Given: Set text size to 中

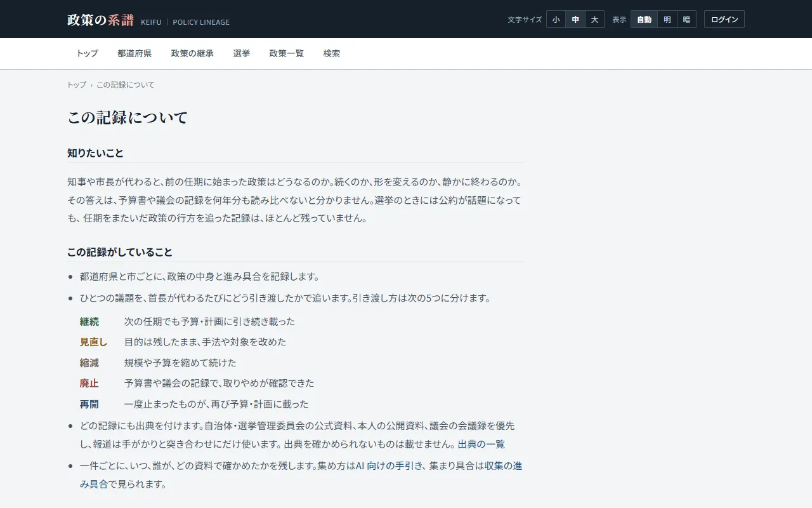Looking at the screenshot, I should pos(575,20).
